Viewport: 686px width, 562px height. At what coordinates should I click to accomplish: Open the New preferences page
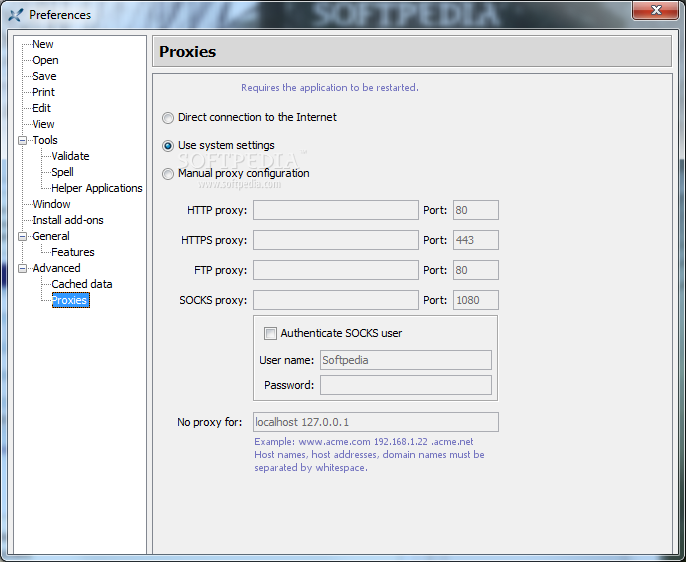pyautogui.click(x=42, y=44)
